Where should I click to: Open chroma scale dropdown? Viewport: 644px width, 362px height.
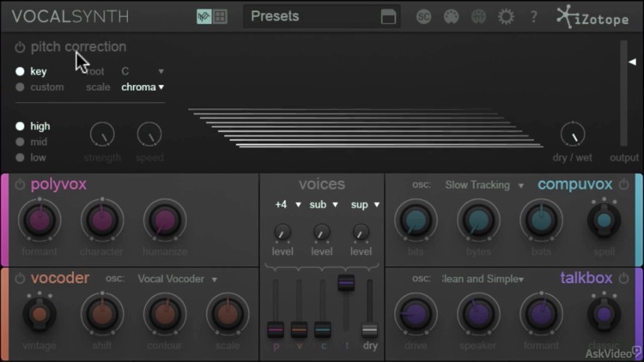(x=143, y=87)
